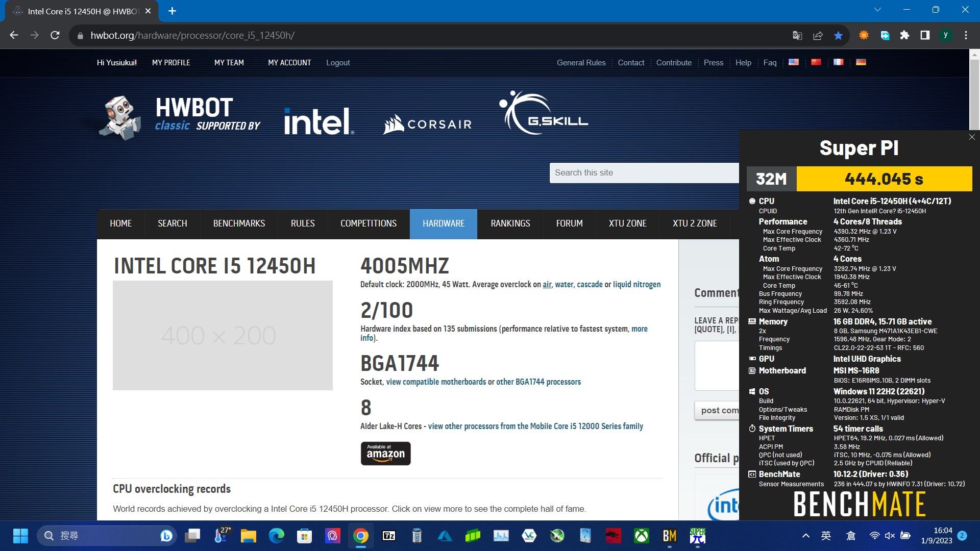Select the Chinese flag language
Viewport: 980px width, 551px height.
(816, 62)
